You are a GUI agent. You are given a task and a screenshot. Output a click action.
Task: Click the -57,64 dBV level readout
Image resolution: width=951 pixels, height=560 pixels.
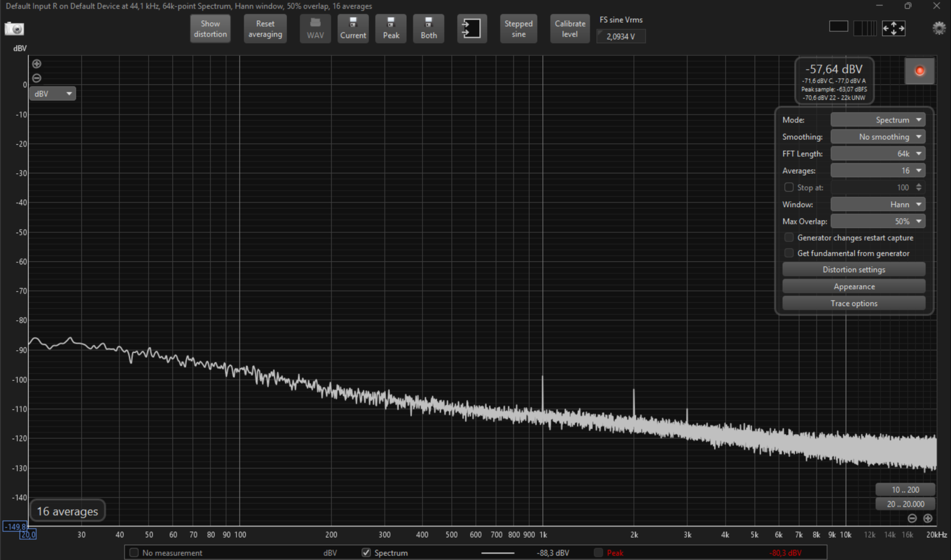point(834,69)
